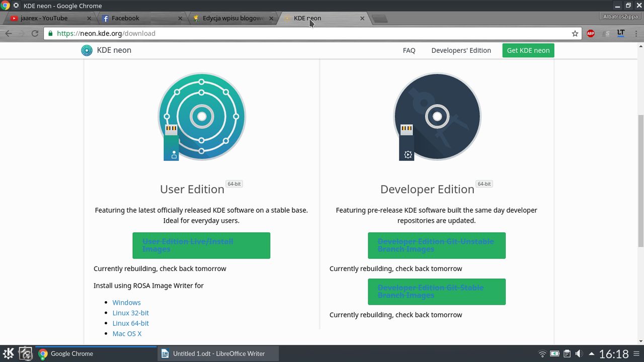Bookmark this page with the star icon
644x362 pixels.
(x=575, y=33)
